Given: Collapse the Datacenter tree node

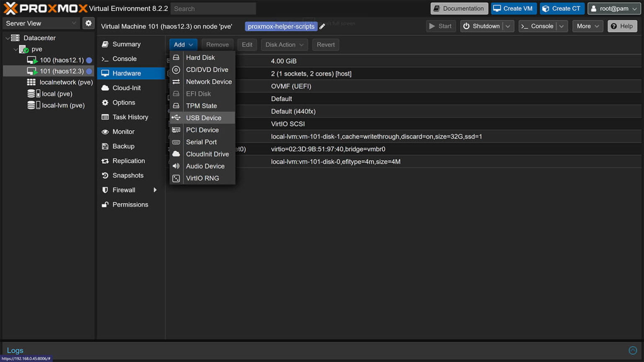Looking at the screenshot, I should 8,38.
